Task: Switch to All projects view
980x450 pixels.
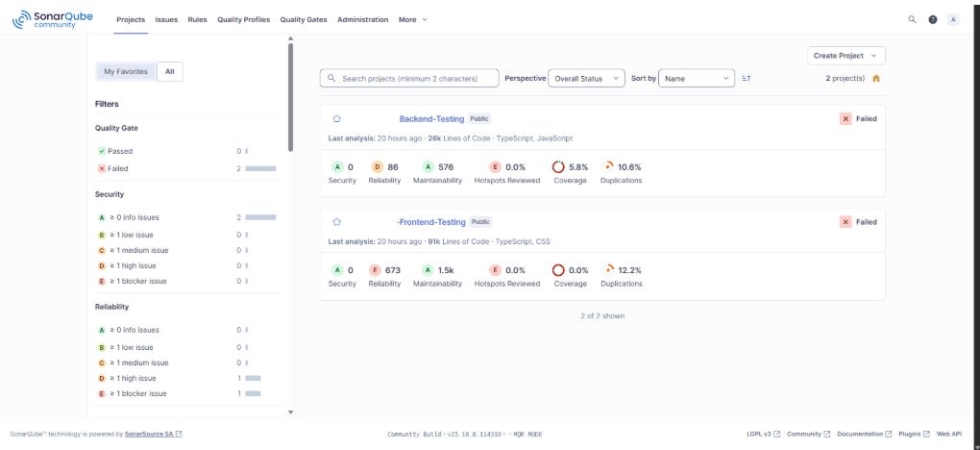Action: pos(169,71)
